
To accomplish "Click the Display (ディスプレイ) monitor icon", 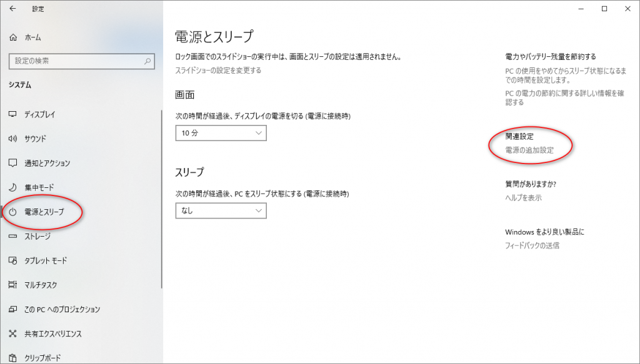I will [12, 114].
